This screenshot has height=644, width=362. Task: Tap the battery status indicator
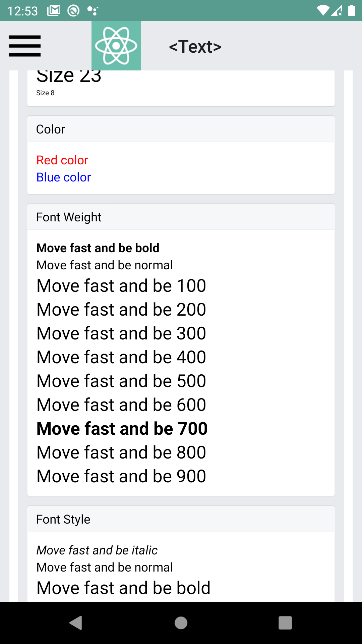click(351, 10)
